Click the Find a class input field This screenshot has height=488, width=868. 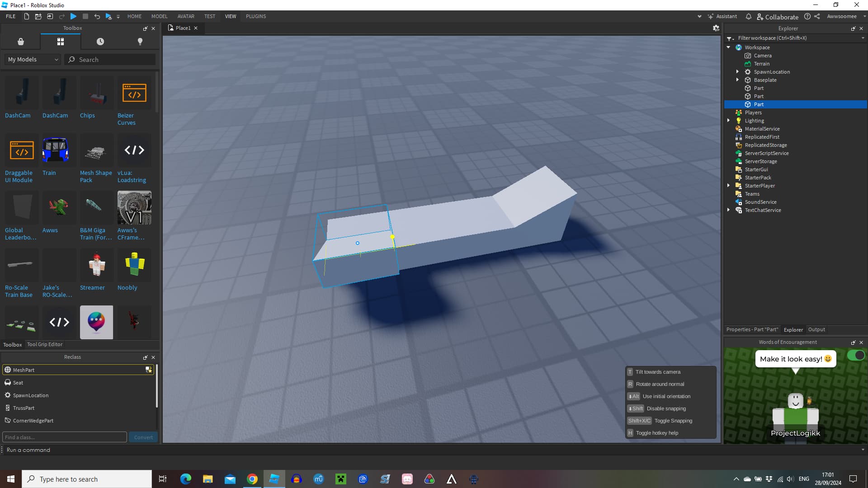tap(64, 437)
